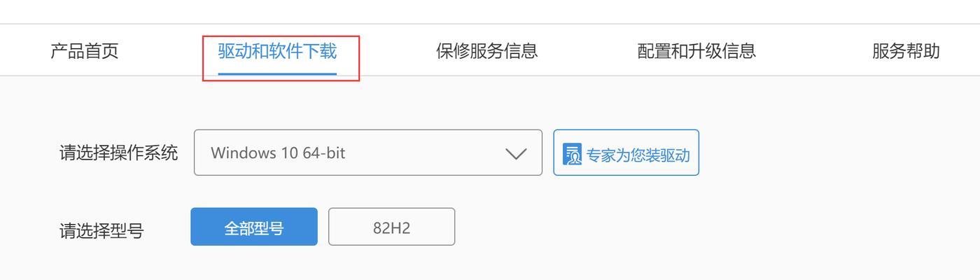This screenshot has height=280, width=980.
Task: Select the 全部型号 model filter
Action: point(254,227)
